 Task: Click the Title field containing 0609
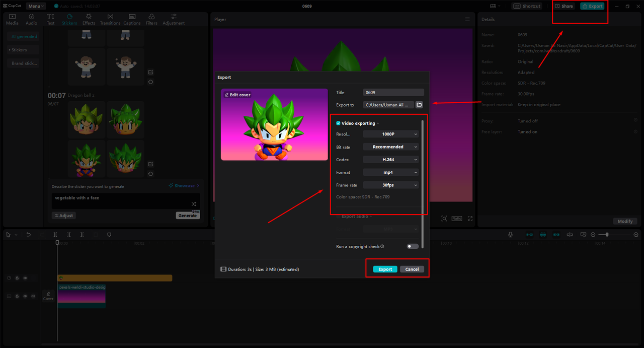(393, 92)
